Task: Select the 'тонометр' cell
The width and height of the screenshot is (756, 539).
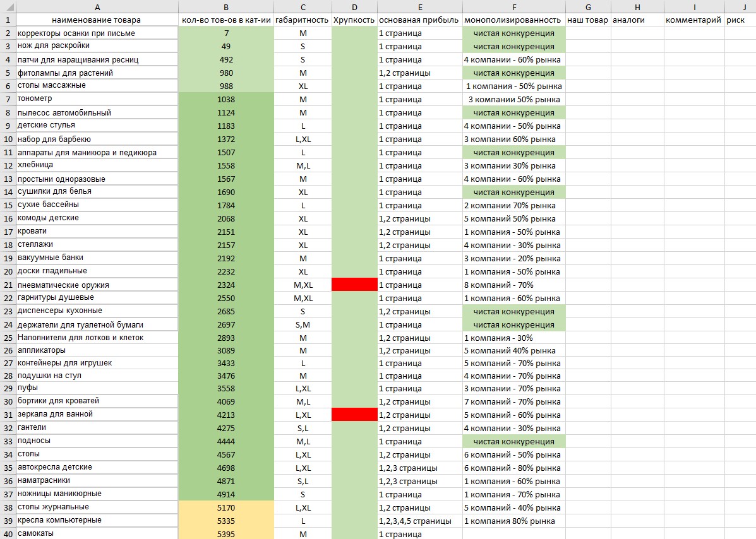Action: click(97, 99)
